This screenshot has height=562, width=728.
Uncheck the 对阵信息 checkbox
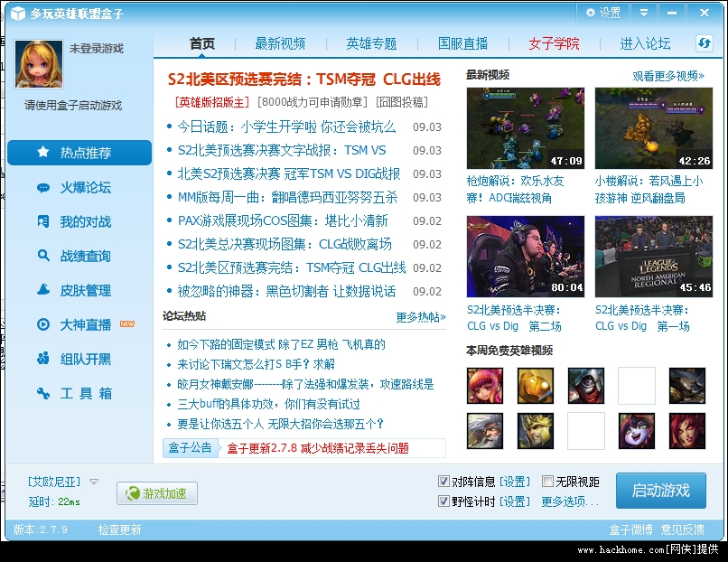443,482
